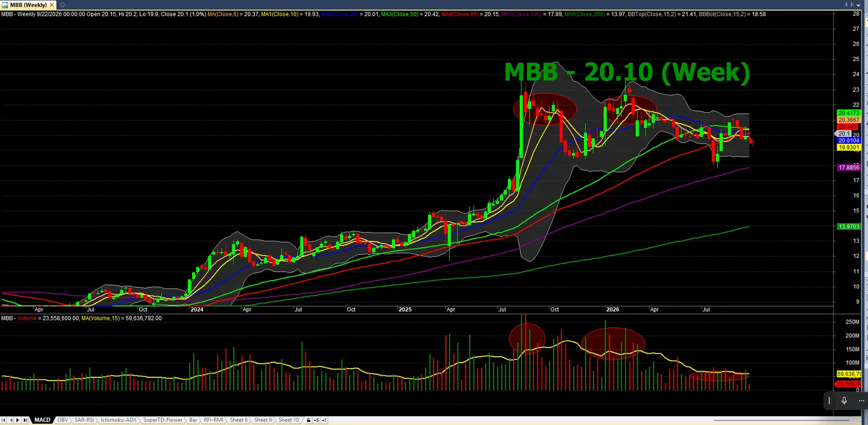Viewport: 868px width, 425px height.
Task: Click the pin icon beside the MBB (Weekly) tab
Action: pos(62,5)
